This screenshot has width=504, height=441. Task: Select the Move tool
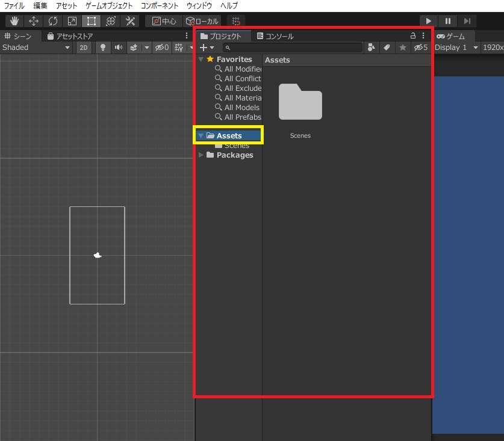(34, 21)
